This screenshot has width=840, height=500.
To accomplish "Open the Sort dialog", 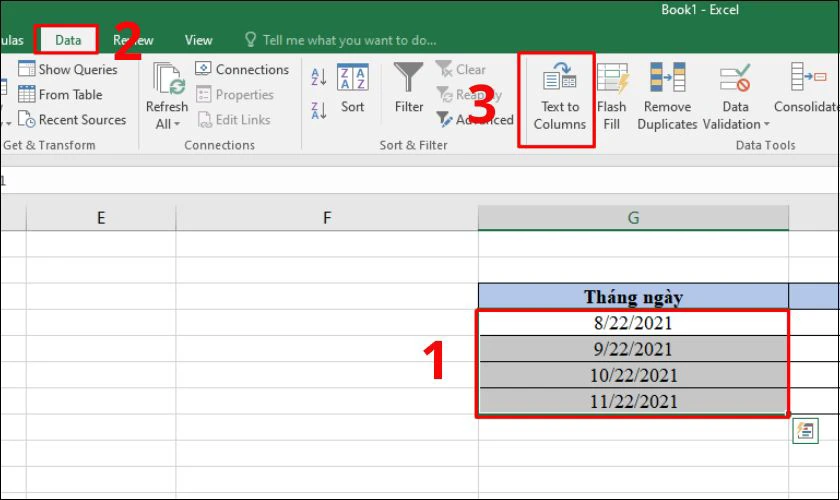I will [352, 87].
